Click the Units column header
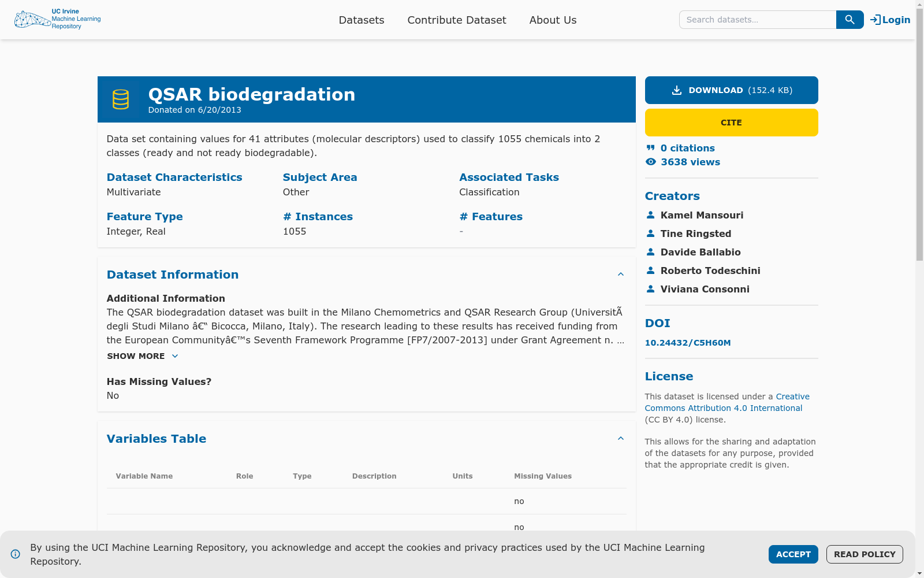The width and height of the screenshot is (924, 578). [463, 476]
